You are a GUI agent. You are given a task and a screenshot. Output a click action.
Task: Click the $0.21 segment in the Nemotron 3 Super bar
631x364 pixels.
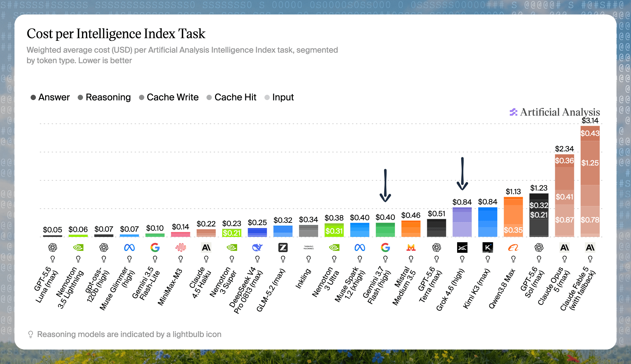(232, 233)
